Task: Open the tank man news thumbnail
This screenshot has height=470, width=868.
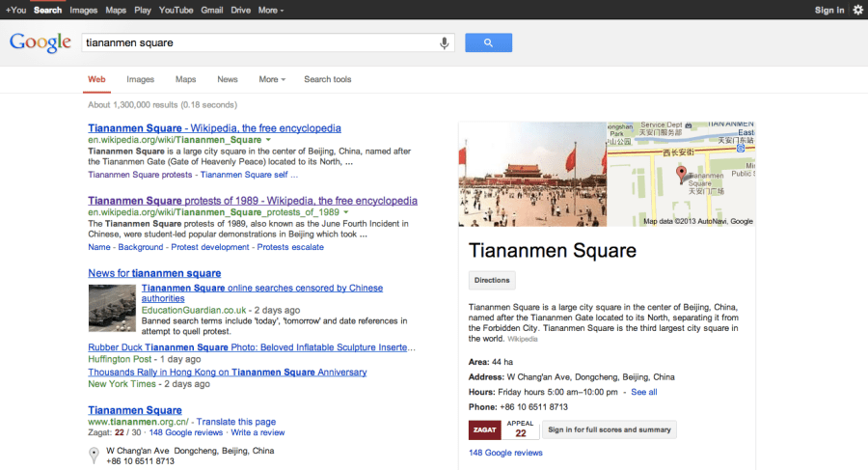Action: pos(112,308)
